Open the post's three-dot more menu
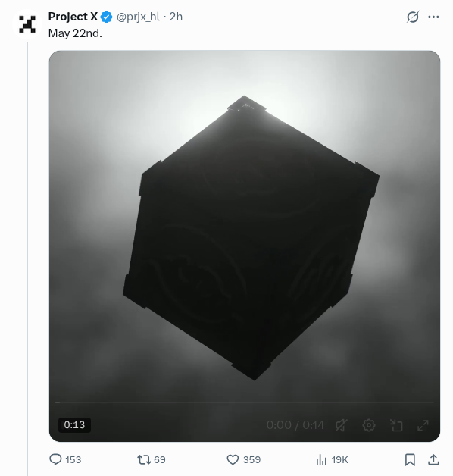The image size is (453, 476). [433, 17]
